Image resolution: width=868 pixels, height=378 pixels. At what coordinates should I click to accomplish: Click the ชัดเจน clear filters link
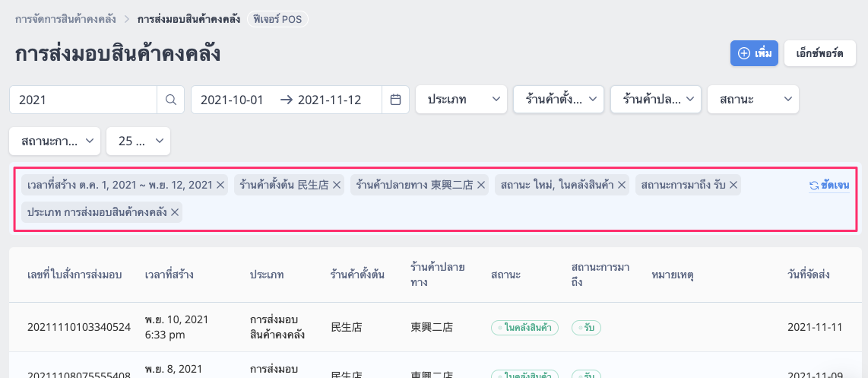[829, 186]
